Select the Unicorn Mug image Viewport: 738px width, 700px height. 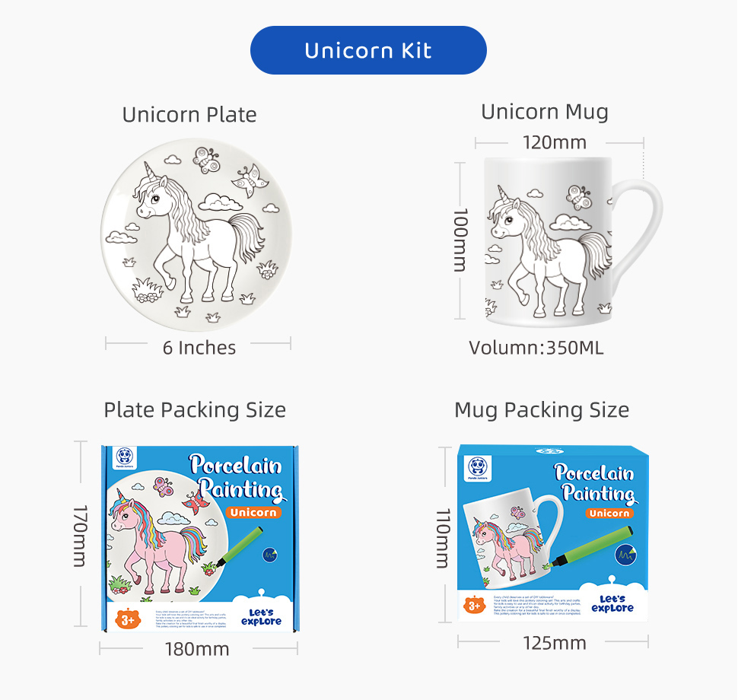(573, 242)
